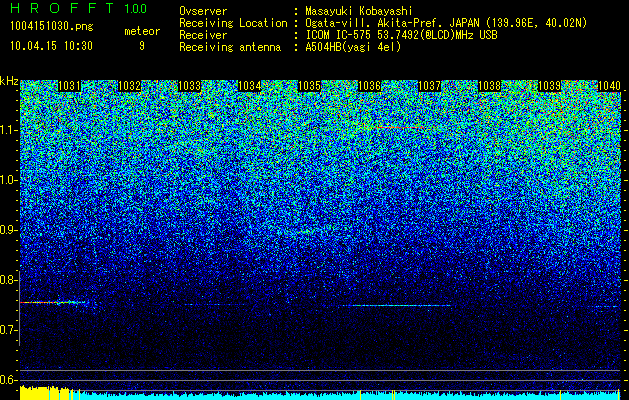
Task: Click the long echo line between 1036 and 1037
Action: point(395,306)
